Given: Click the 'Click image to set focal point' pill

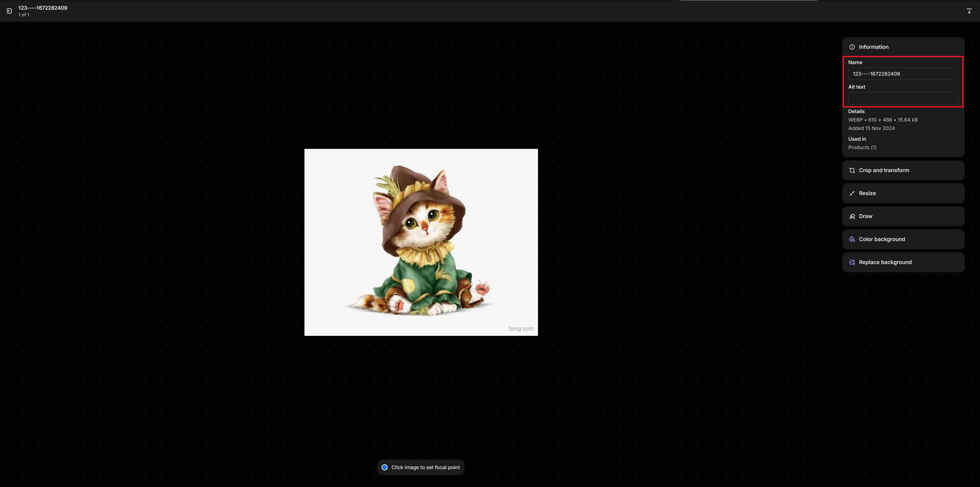Looking at the screenshot, I should click(425, 467).
